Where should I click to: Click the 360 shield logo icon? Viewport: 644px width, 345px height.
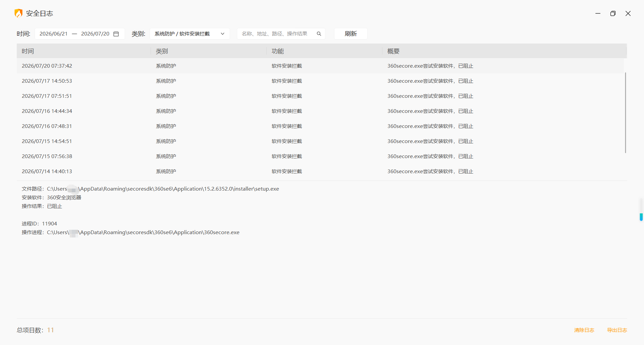pyautogui.click(x=18, y=13)
